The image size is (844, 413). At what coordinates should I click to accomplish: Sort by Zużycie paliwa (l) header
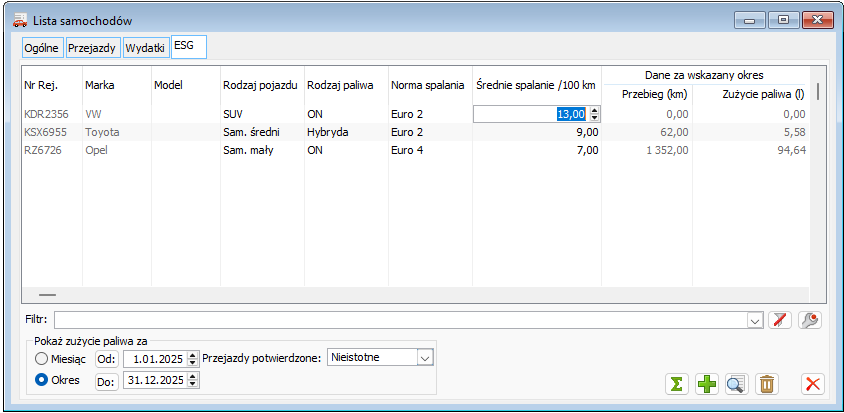[x=750, y=94]
